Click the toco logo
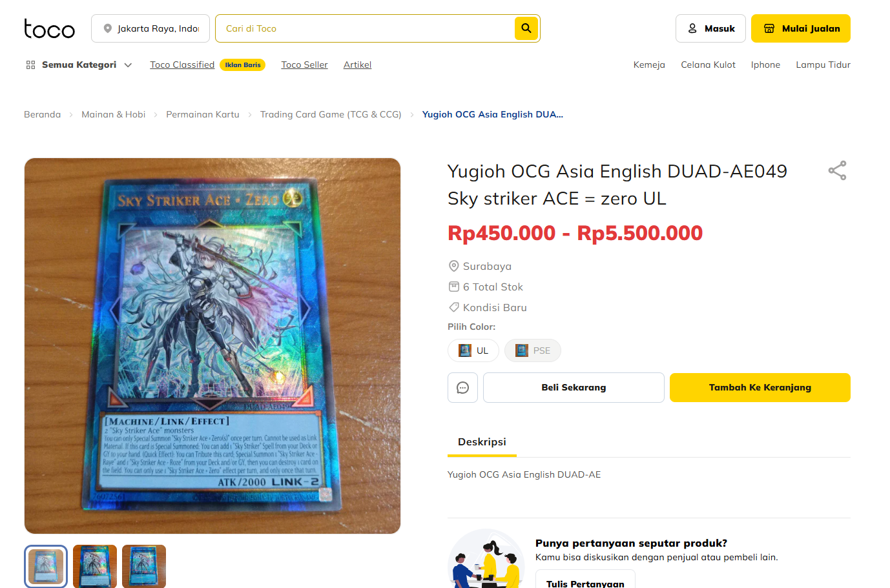This screenshot has width=890, height=588. tap(50, 28)
